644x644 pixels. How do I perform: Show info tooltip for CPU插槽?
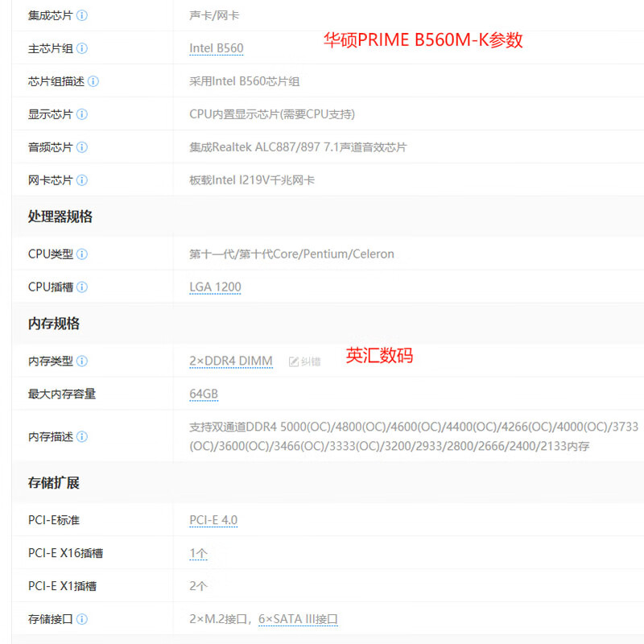pos(82,287)
